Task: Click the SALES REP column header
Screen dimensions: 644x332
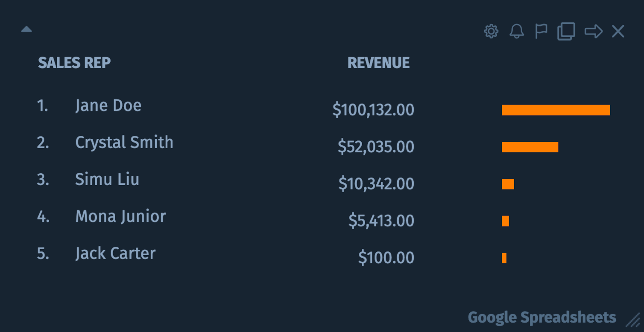Action: click(x=74, y=63)
